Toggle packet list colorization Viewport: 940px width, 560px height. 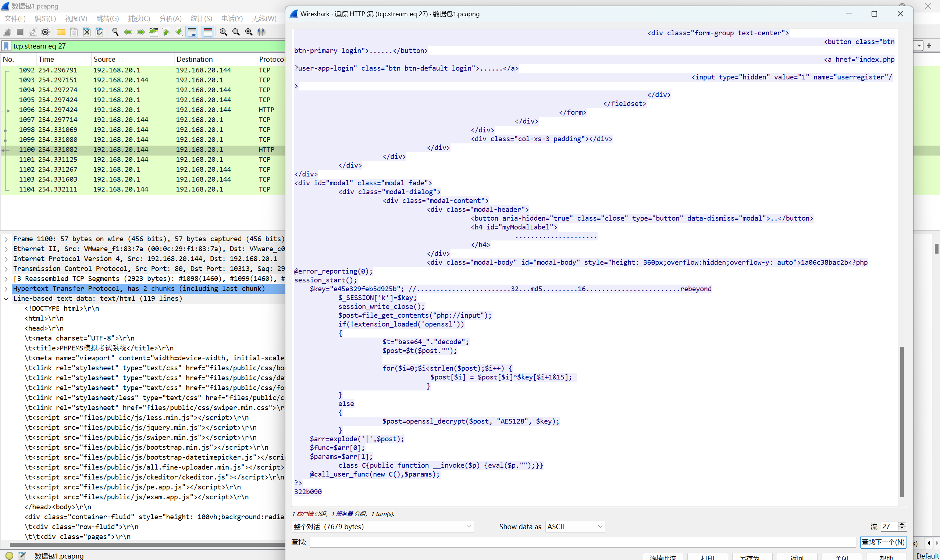click(208, 32)
